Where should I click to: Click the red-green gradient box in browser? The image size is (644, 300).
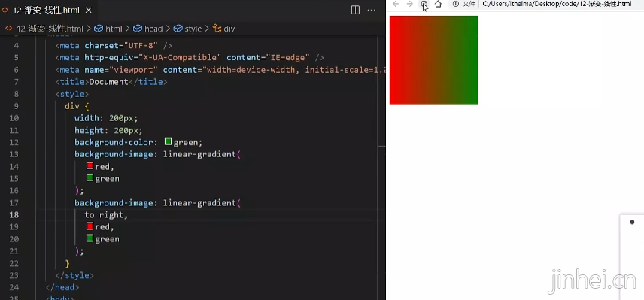pos(433,60)
